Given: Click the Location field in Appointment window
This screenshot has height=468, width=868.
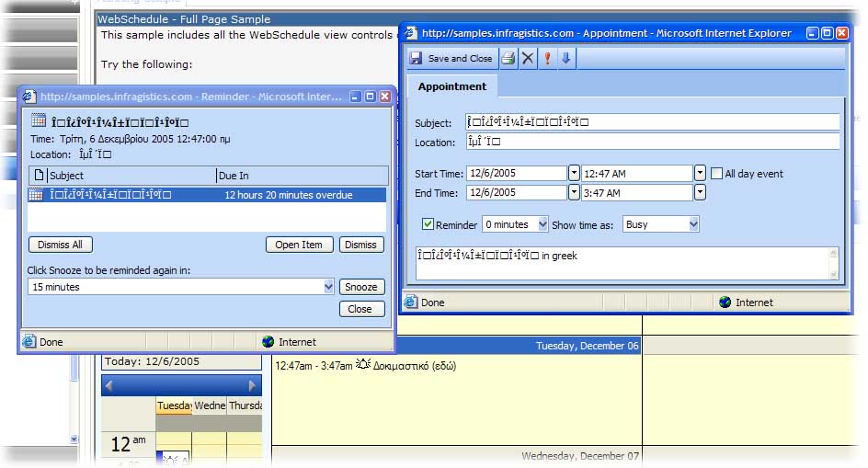Looking at the screenshot, I should [653, 142].
